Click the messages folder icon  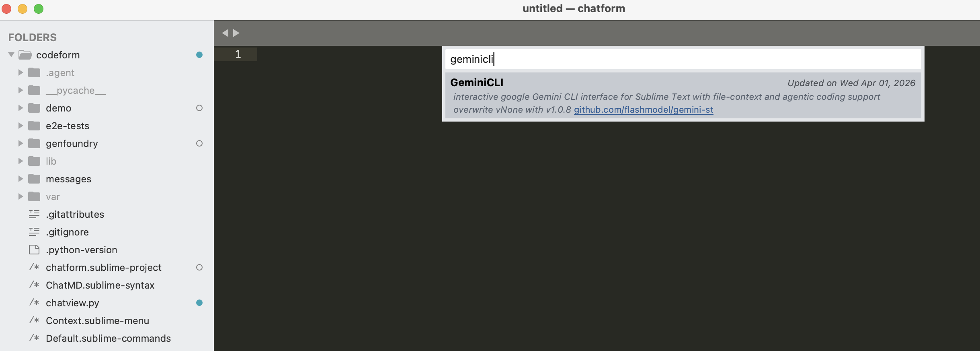[34, 179]
